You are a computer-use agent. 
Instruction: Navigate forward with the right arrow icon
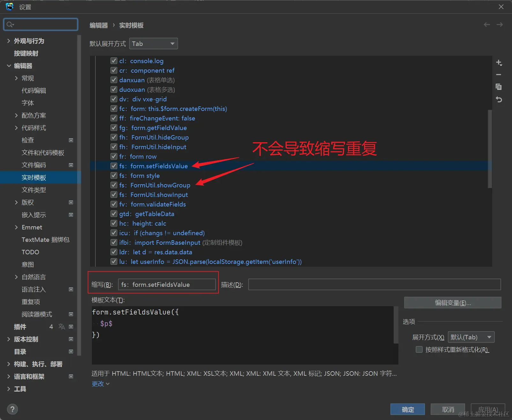coord(500,25)
